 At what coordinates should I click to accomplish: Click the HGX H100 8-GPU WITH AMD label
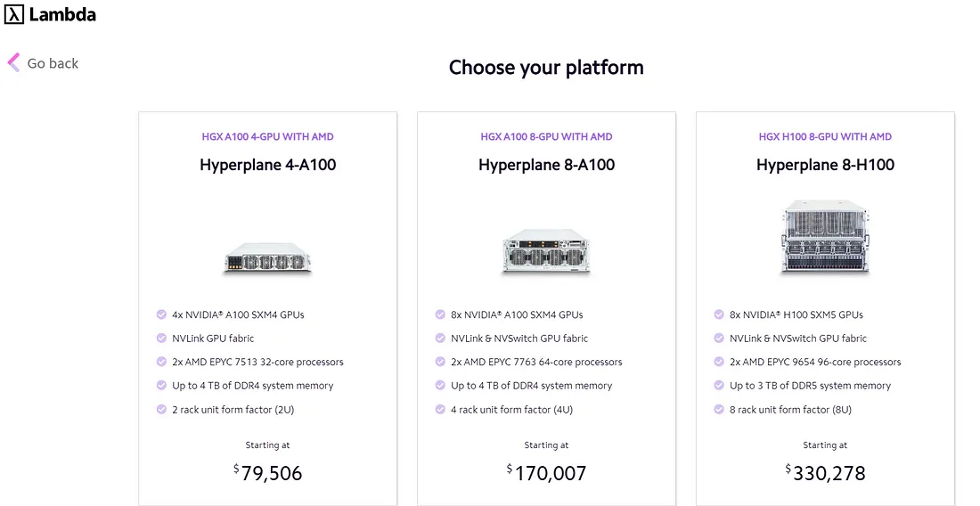(x=825, y=136)
